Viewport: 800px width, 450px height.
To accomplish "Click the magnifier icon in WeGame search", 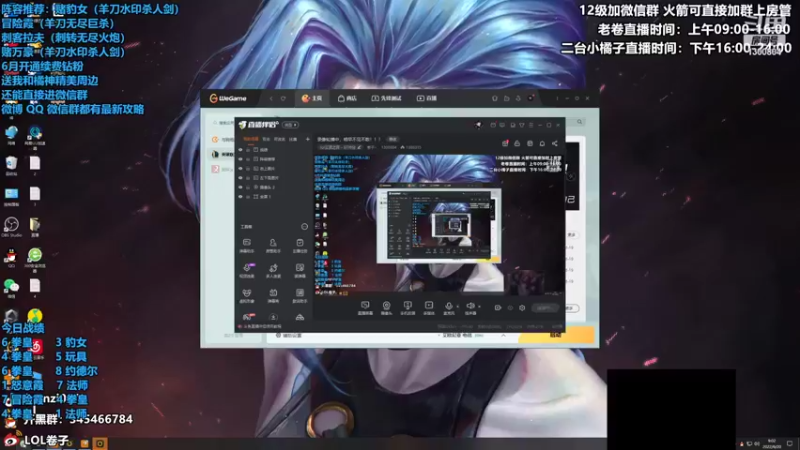I will 580,122.
